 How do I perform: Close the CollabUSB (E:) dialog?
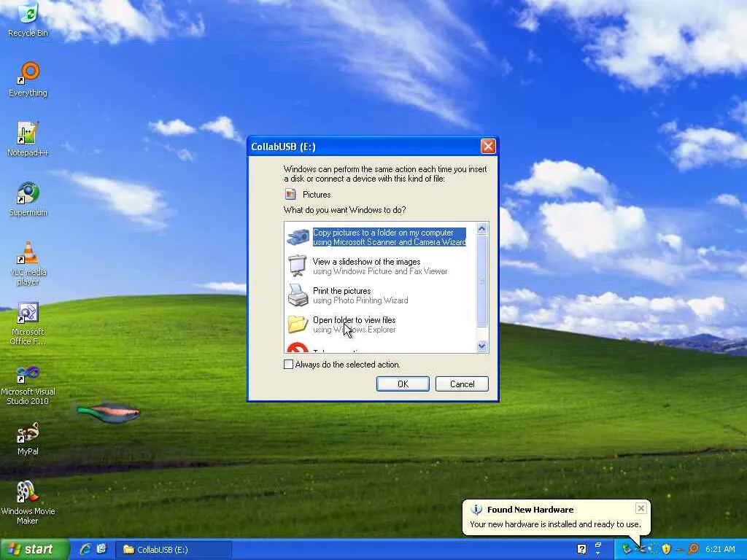488,146
